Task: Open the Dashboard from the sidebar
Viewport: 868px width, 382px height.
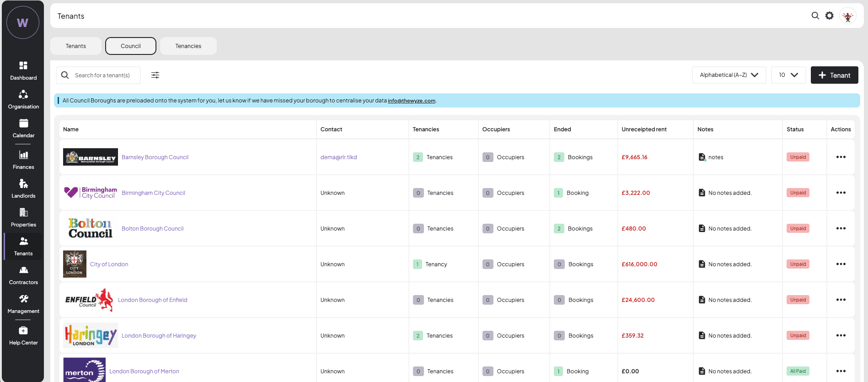Action: (x=23, y=70)
